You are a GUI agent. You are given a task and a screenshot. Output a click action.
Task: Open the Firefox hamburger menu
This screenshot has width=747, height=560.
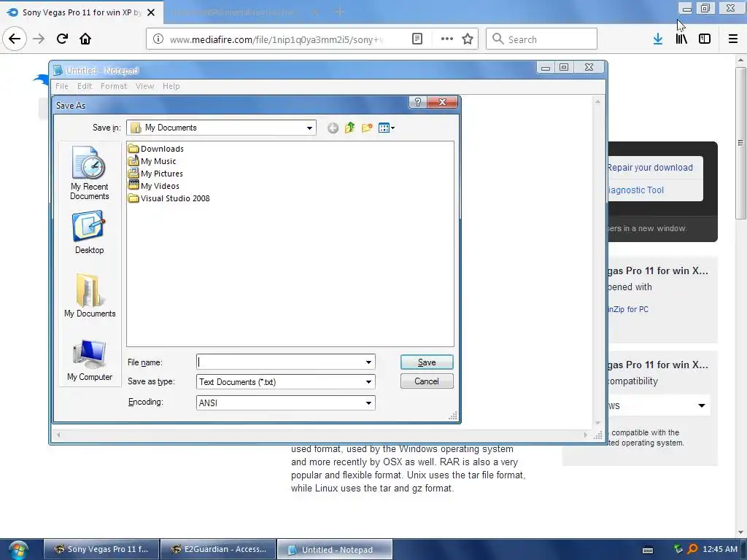[733, 39]
